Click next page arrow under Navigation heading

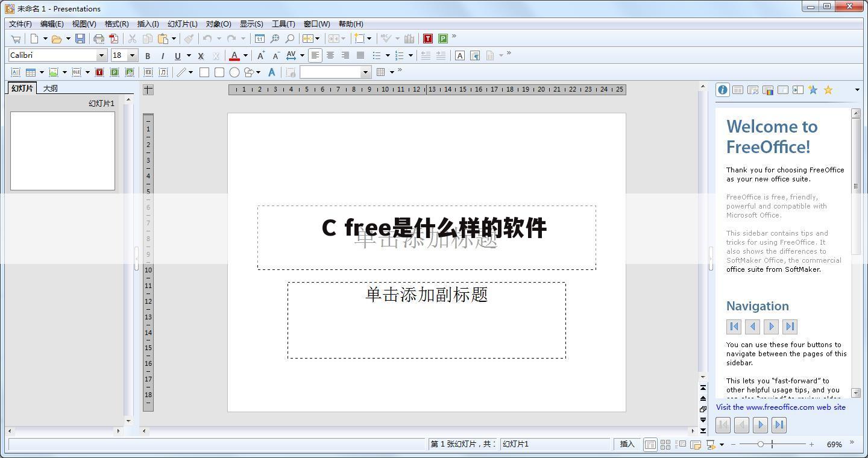[771, 327]
